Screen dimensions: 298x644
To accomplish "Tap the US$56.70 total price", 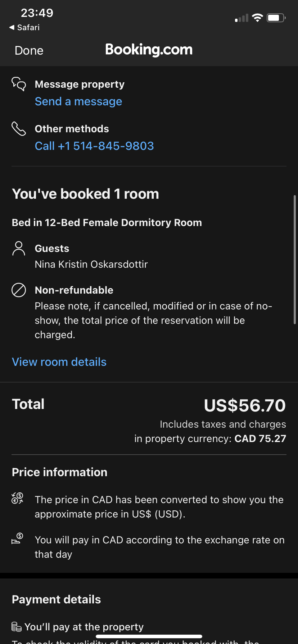I will point(245,406).
